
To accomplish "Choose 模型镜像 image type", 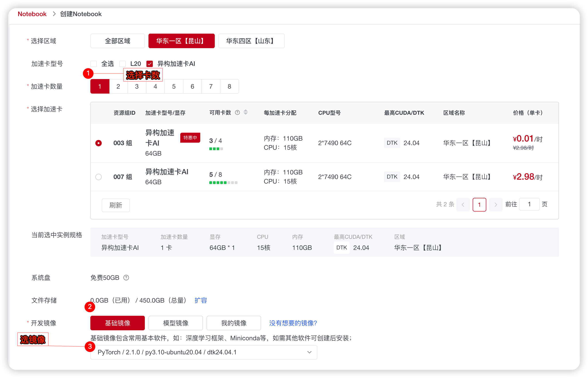I will point(176,323).
